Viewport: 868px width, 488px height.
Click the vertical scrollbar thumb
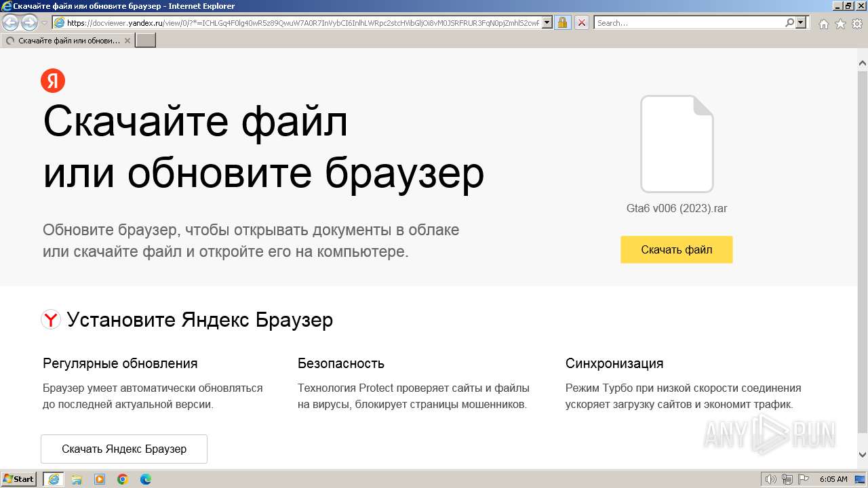coord(862,251)
